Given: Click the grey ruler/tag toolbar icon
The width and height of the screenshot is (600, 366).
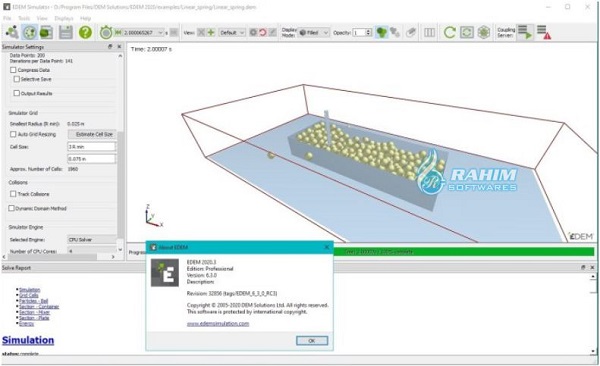Looking at the screenshot, I should tap(411, 33).
